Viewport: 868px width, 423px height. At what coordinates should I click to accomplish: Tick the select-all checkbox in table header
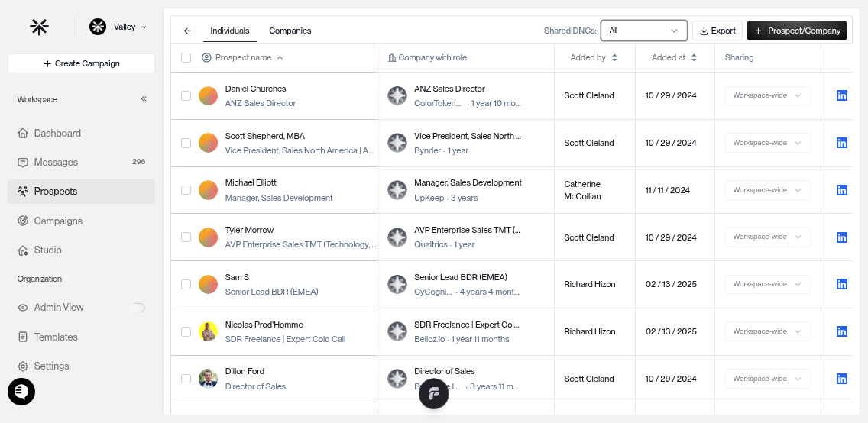coord(186,57)
